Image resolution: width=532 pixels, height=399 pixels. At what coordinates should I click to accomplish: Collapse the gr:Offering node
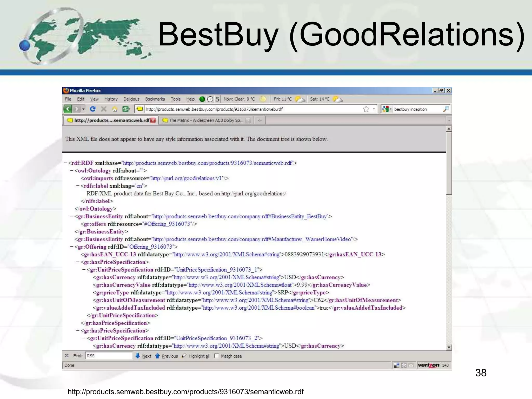tap(72, 247)
